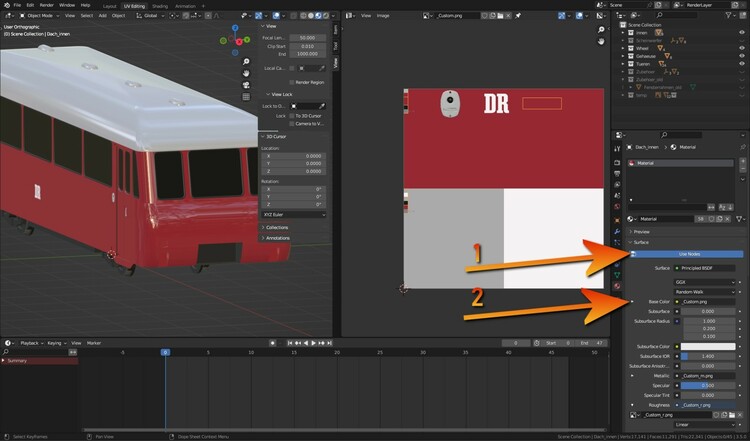
Task: Click the pan hand gizmo in the viewport
Action: tap(246, 72)
